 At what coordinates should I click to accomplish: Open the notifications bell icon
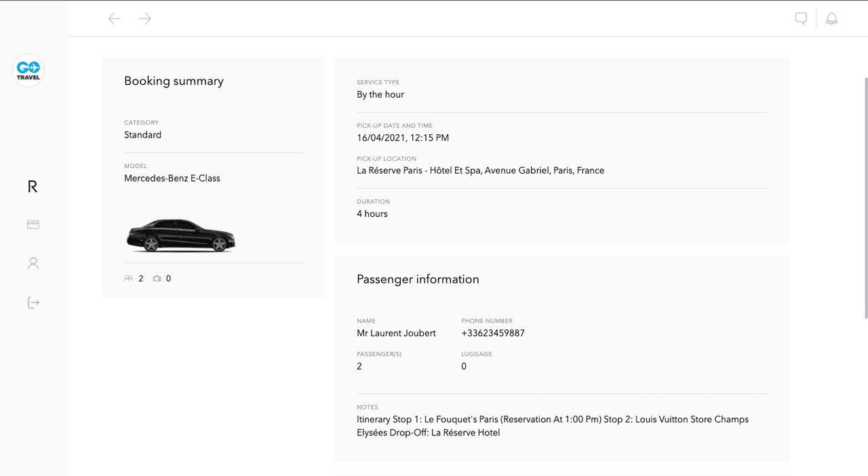pos(831,18)
